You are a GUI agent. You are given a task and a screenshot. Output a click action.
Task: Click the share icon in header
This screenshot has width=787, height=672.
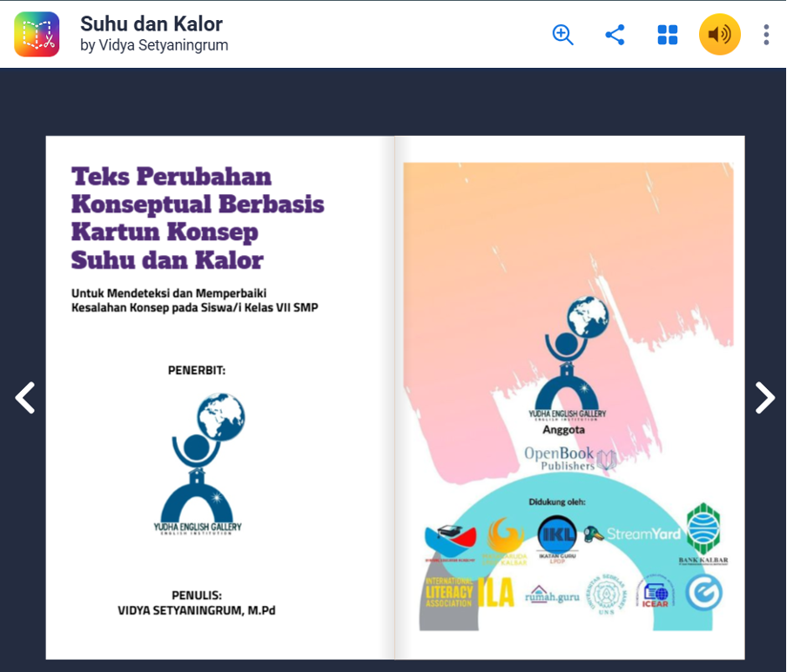pos(615,35)
